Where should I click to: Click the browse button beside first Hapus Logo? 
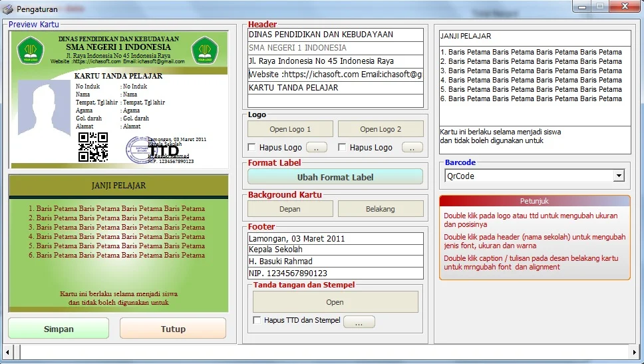pyautogui.click(x=317, y=148)
